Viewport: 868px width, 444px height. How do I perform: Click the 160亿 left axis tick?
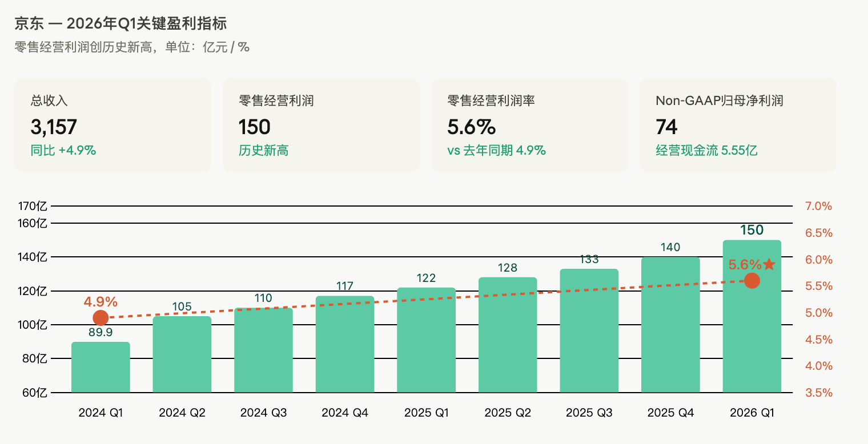click(x=33, y=223)
